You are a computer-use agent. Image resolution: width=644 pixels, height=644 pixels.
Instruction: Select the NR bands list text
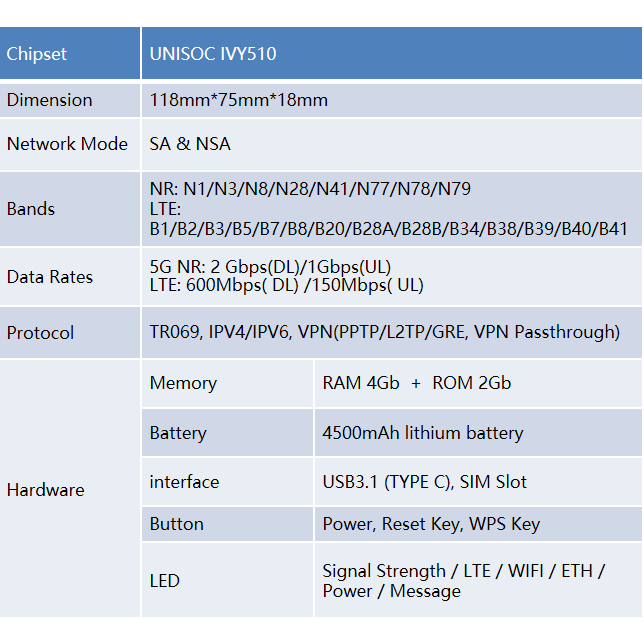310,189
